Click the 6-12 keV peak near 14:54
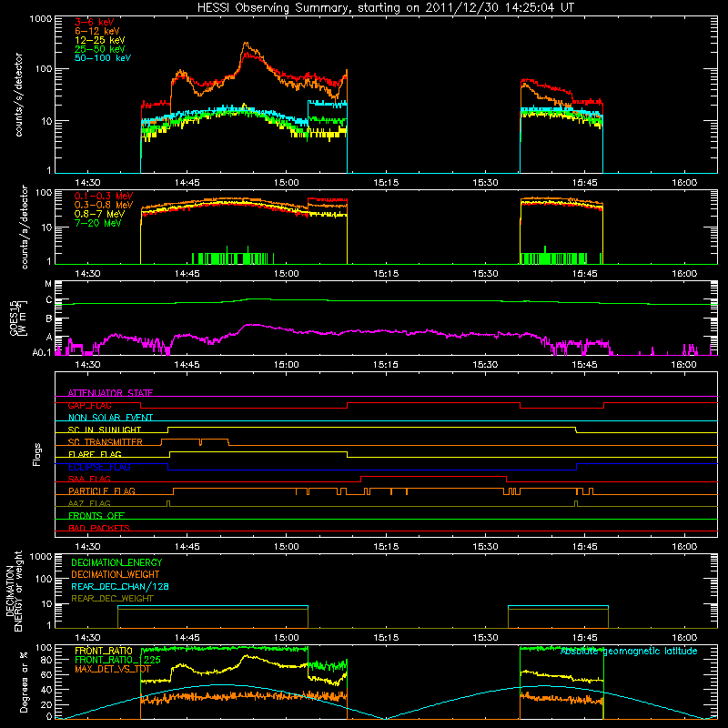This screenshot has width=728, height=728. coord(246,44)
